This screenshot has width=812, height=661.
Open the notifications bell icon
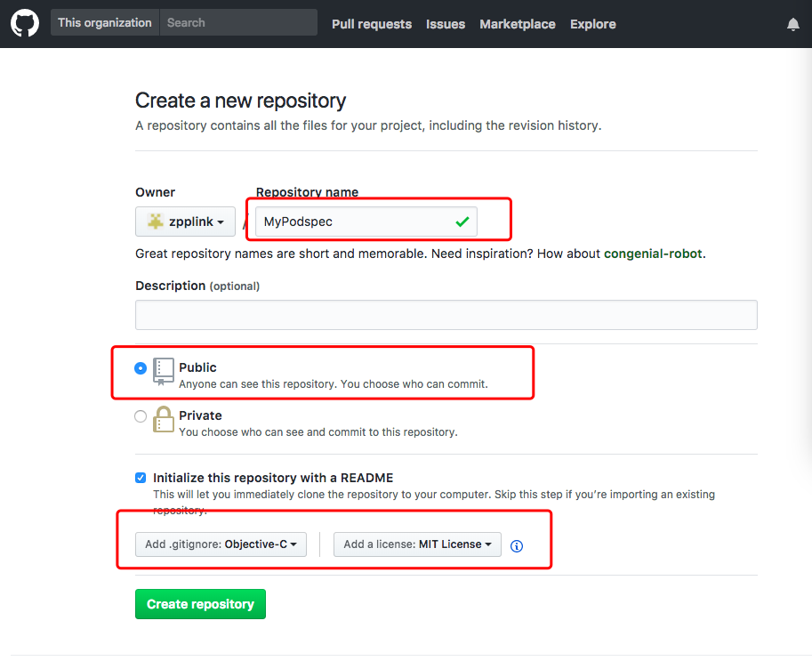[793, 24]
